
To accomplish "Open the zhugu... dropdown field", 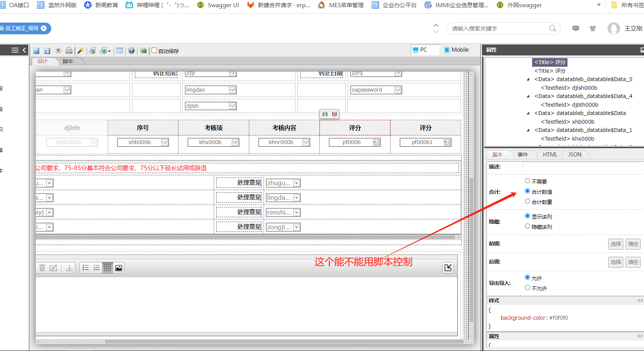I will tap(297, 183).
